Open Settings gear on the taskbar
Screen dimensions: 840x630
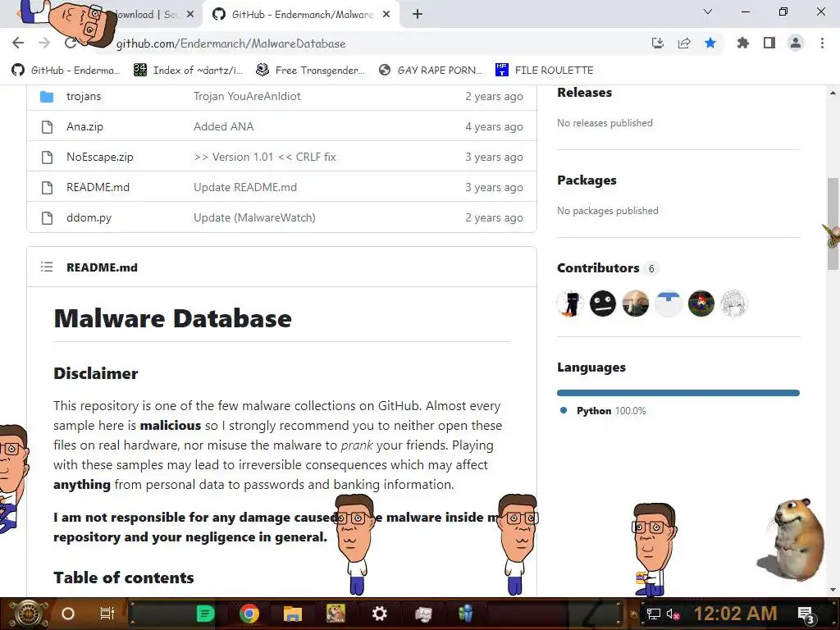379,614
